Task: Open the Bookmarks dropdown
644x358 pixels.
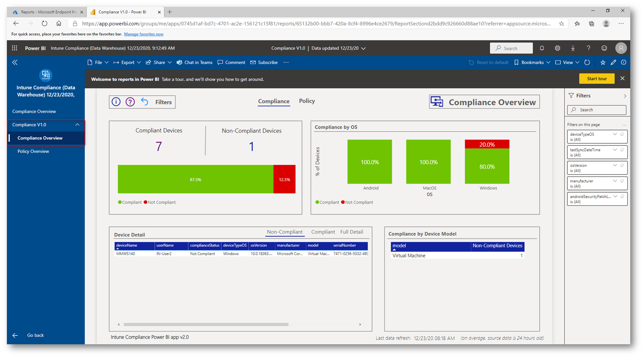Action: pyautogui.click(x=532, y=62)
